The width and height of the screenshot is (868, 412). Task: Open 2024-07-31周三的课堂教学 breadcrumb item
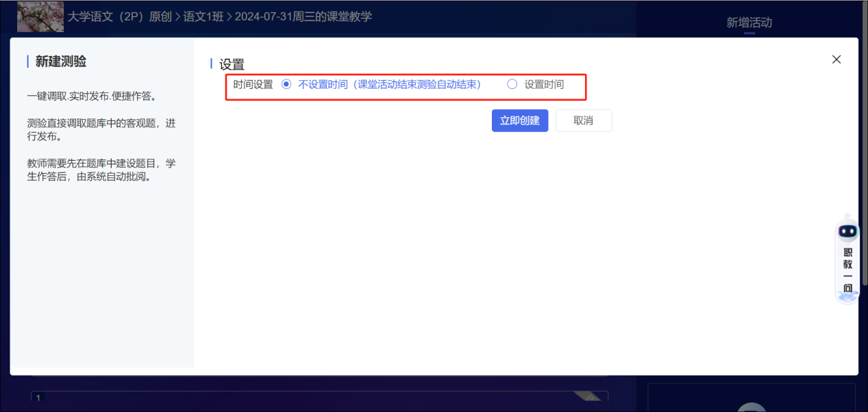303,16
